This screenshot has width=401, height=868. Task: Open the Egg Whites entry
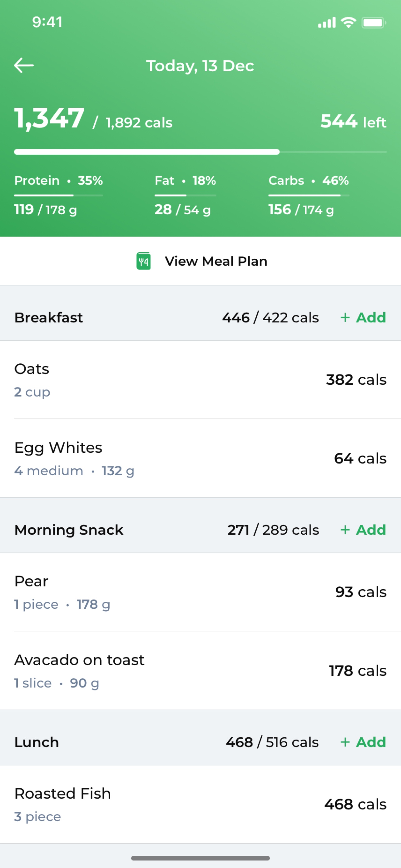pos(200,458)
